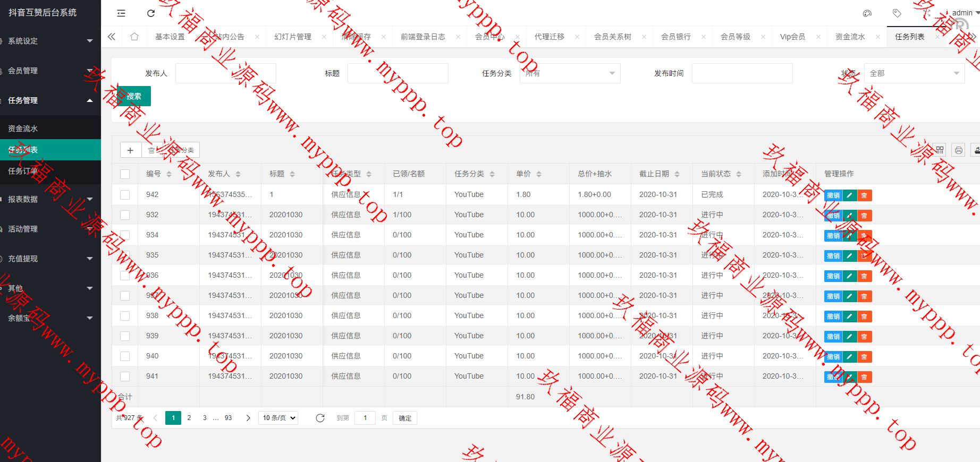Expand the 报表数据 sidebar menu
The image size is (980, 462).
tap(50, 199)
